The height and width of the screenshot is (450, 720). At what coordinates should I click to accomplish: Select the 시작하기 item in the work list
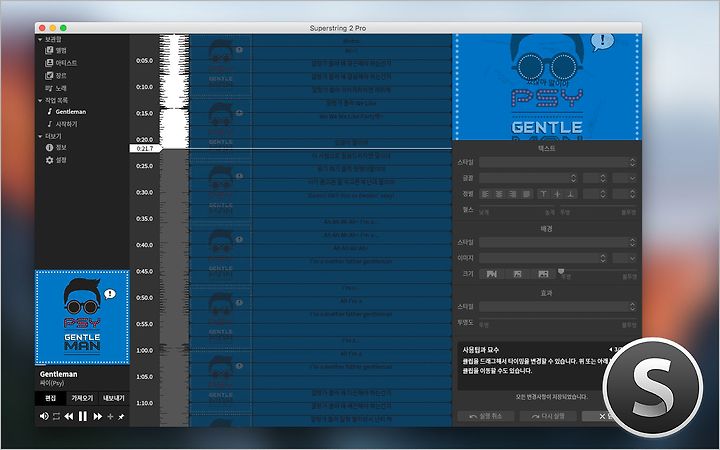[62, 124]
